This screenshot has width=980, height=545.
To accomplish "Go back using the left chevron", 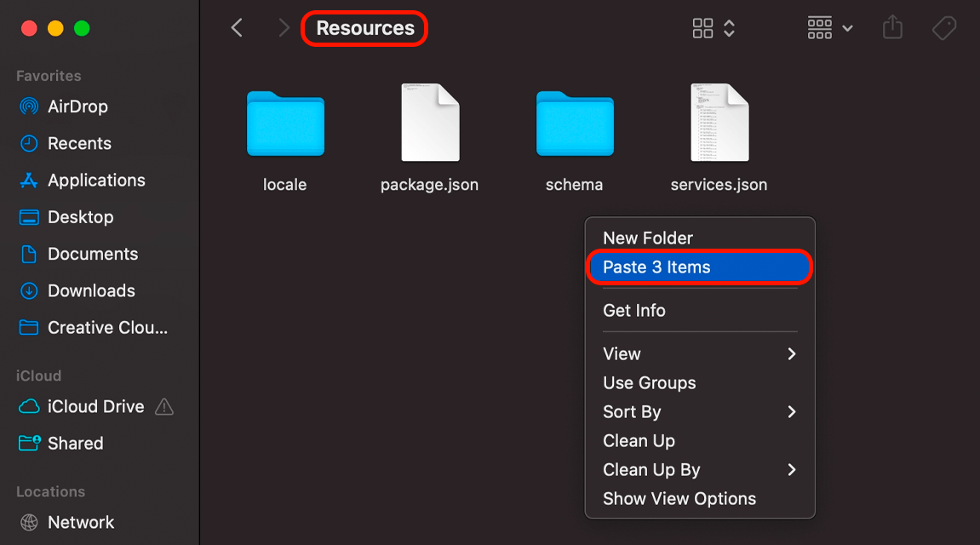I will click(237, 28).
